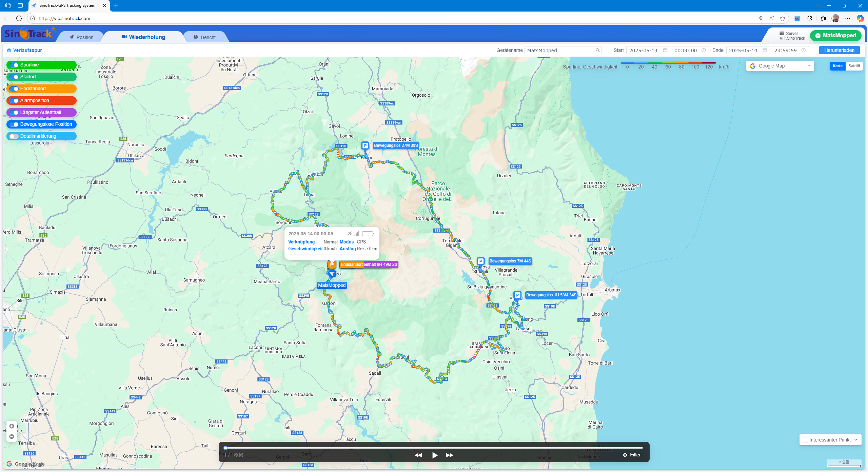This screenshot has width=868, height=472.
Task: Switch to the Position tab
Action: pos(81,37)
